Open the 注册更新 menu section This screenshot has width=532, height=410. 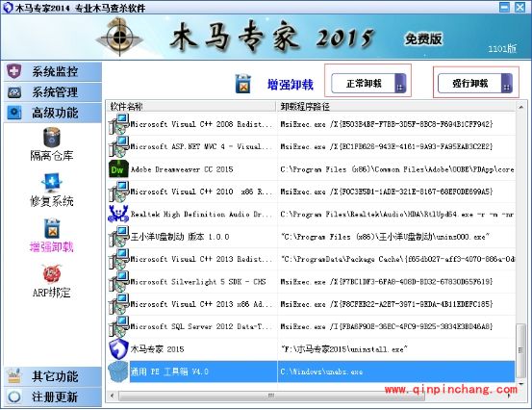(x=53, y=397)
